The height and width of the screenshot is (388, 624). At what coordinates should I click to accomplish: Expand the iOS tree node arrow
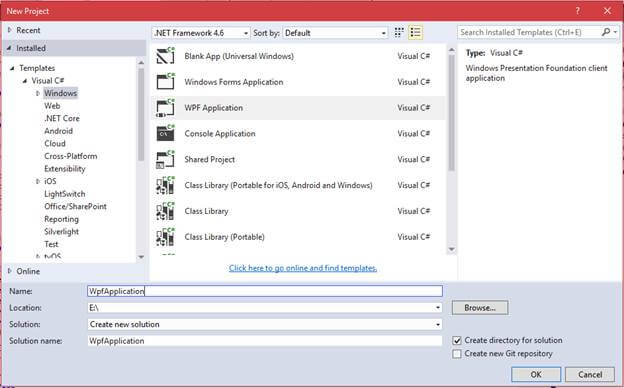[x=38, y=181]
